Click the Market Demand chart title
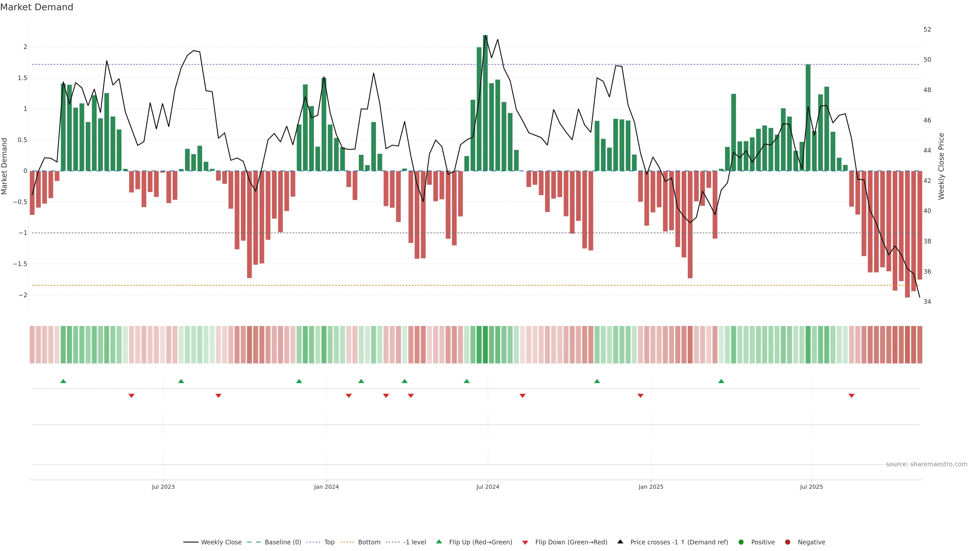This screenshot has width=980, height=551. pyautogui.click(x=36, y=7)
